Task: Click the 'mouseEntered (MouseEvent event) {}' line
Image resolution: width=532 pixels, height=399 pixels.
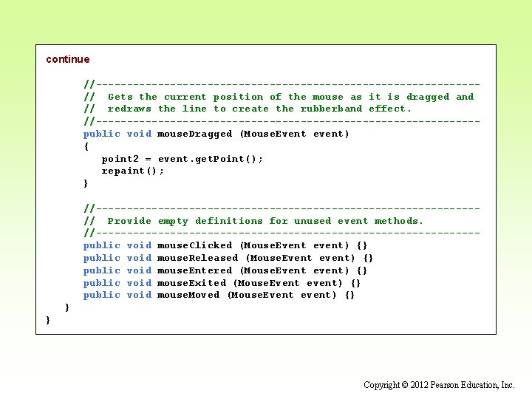Action: (225, 270)
